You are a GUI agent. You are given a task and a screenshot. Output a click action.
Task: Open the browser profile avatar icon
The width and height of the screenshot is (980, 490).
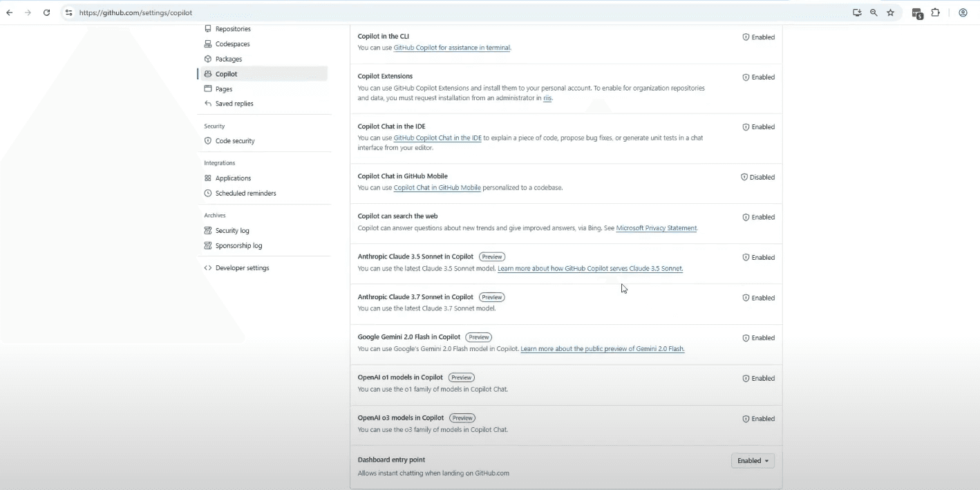[x=963, y=12]
